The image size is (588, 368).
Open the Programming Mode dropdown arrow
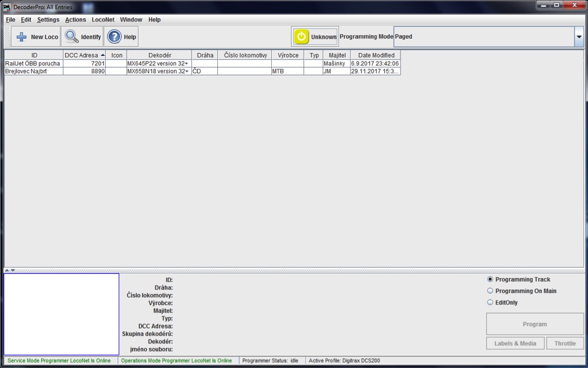pyautogui.click(x=579, y=37)
